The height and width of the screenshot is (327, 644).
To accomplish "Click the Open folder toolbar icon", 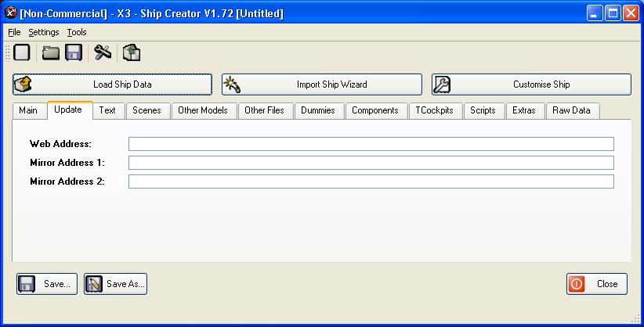I will click(51, 52).
